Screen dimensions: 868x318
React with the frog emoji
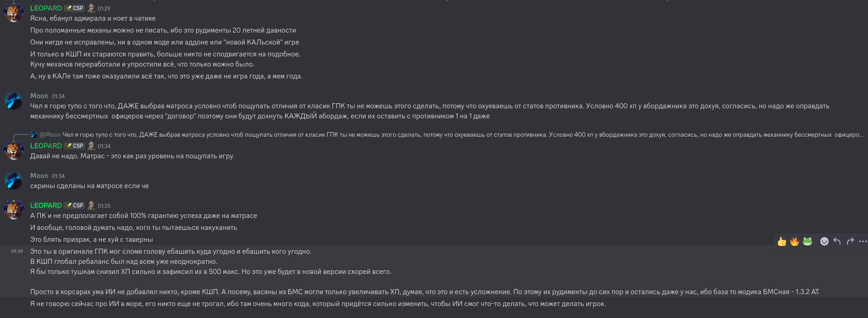[808, 241]
